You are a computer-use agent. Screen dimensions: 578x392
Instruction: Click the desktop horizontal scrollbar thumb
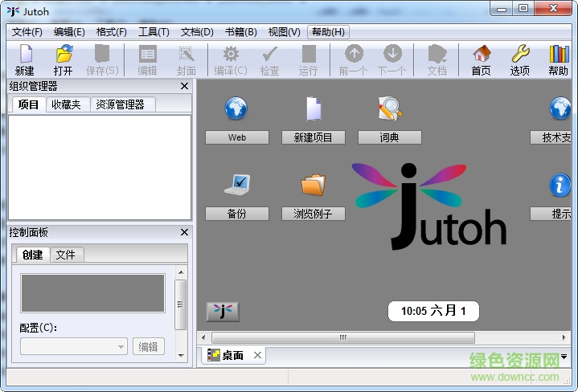click(343, 337)
